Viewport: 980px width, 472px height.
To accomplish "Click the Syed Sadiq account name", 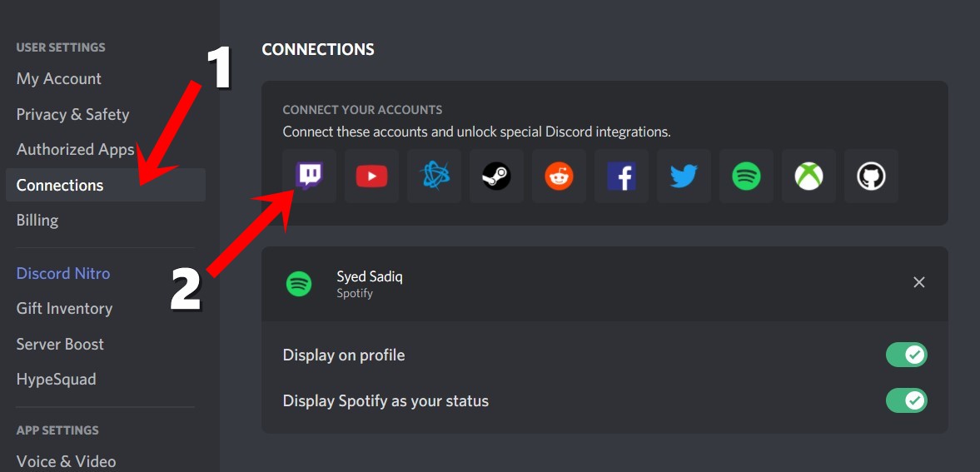I will point(370,276).
